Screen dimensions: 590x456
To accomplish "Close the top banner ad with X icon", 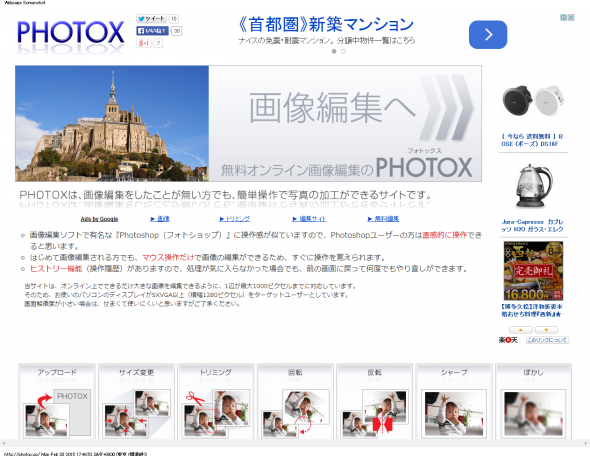I will [x=571, y=17].
